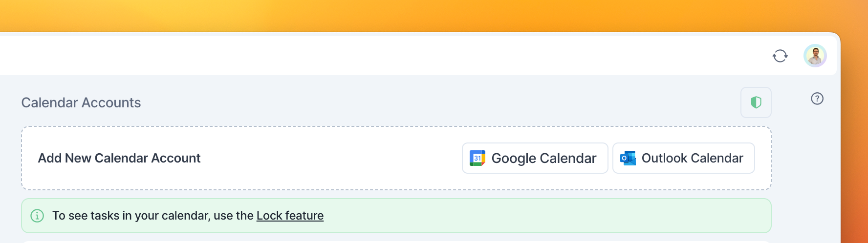The height and width of the screenshot is (243, 868).
Task: Add an Outlook Calendar account
Action: coord(683,158)
